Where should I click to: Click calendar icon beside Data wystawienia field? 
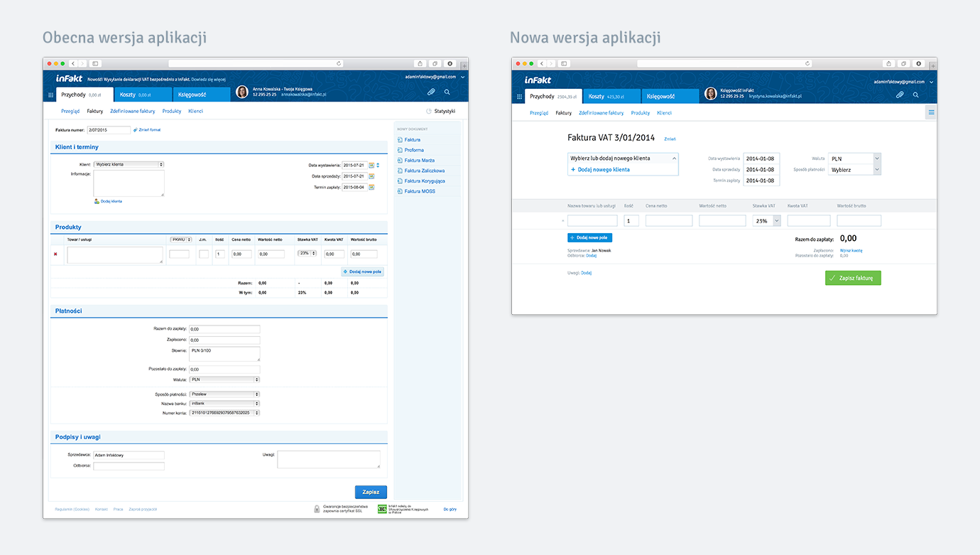click(x=371, y=165)
